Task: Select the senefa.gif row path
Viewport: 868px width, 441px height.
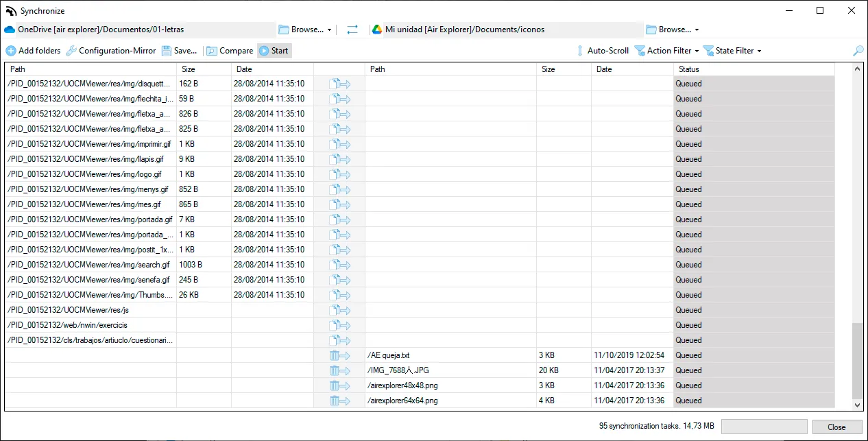Action: point(88,280)
